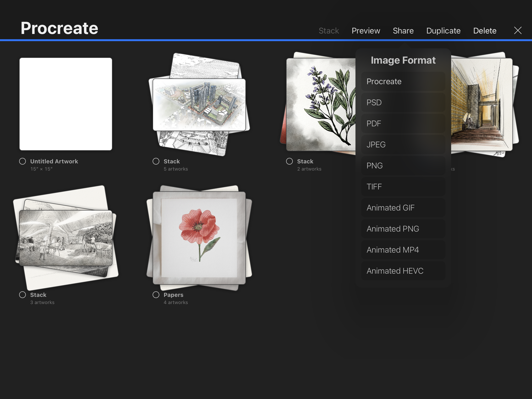Select the Untitled Artwork radio circle
The width and height of the screenshot is (532, 399).
pos(23,161)
